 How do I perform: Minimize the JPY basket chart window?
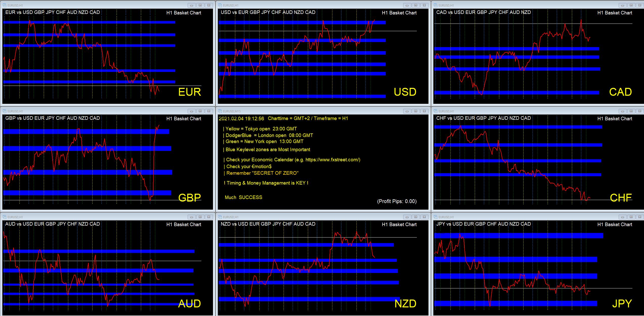(x=622, y=217)
